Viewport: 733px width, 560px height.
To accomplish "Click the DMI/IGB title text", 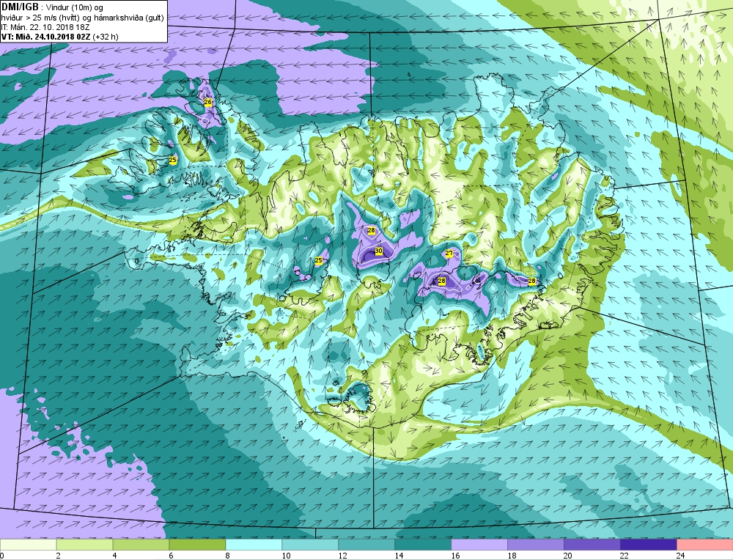I will coord(20,7).
